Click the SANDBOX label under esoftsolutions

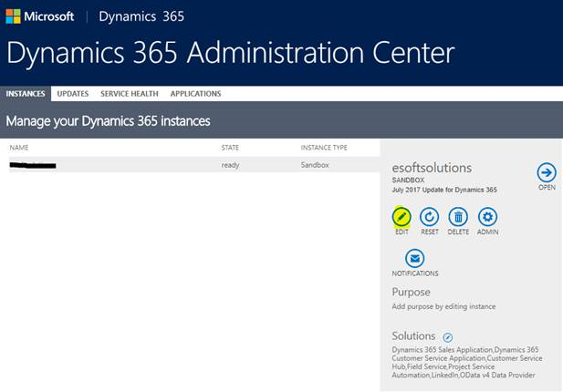point(408,180)
